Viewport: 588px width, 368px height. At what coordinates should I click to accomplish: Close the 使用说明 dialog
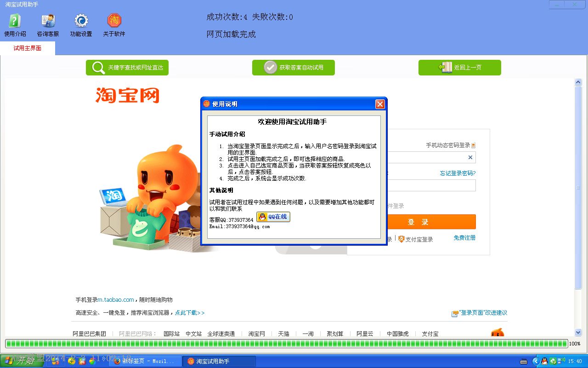pos(380,104)
